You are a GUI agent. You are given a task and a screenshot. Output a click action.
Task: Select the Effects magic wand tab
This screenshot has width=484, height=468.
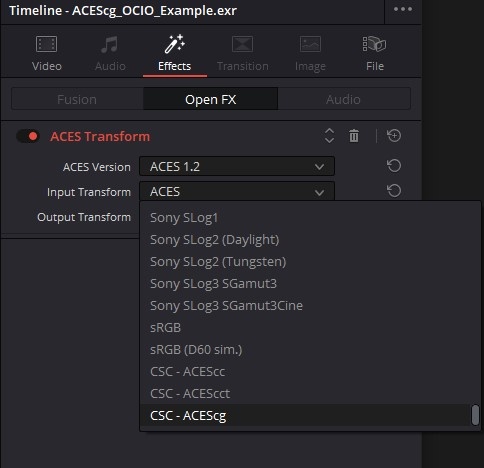[175, 53]
